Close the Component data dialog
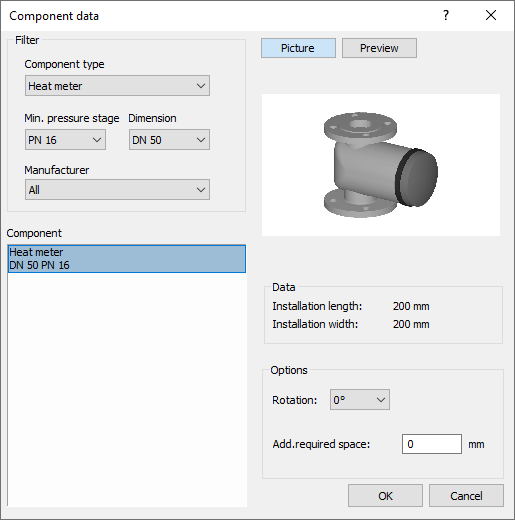This screenshot has width=515, height=520. (x=491, y=15)
